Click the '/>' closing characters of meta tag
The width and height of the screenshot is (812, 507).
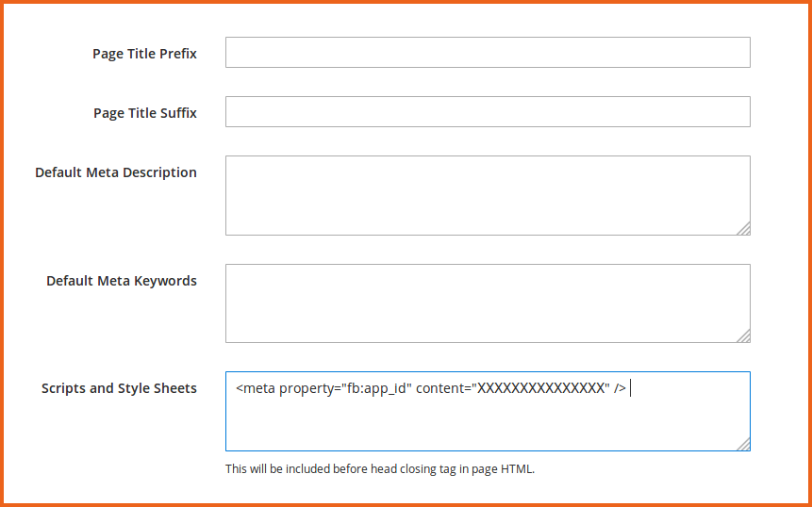click(x=620, y=388)
